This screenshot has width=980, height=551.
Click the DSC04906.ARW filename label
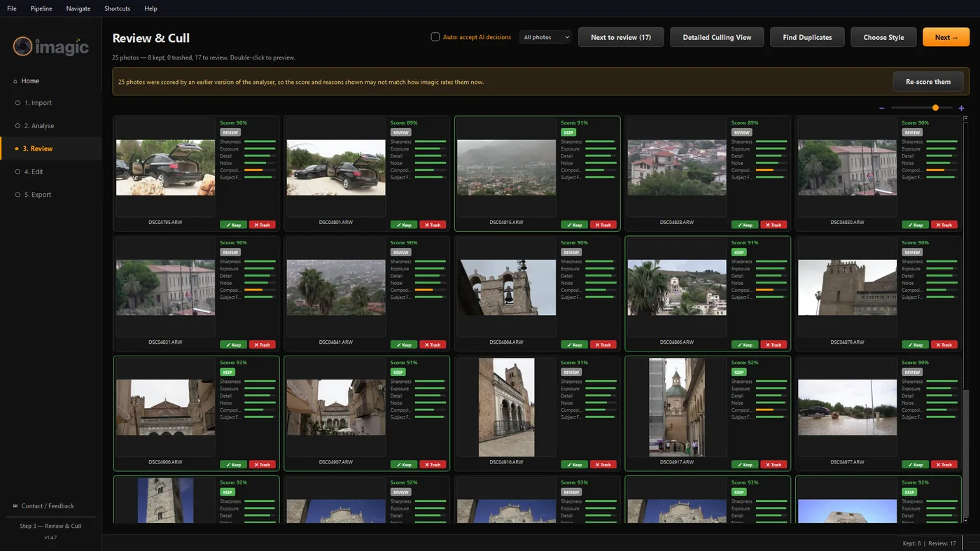tap(165, 462)
